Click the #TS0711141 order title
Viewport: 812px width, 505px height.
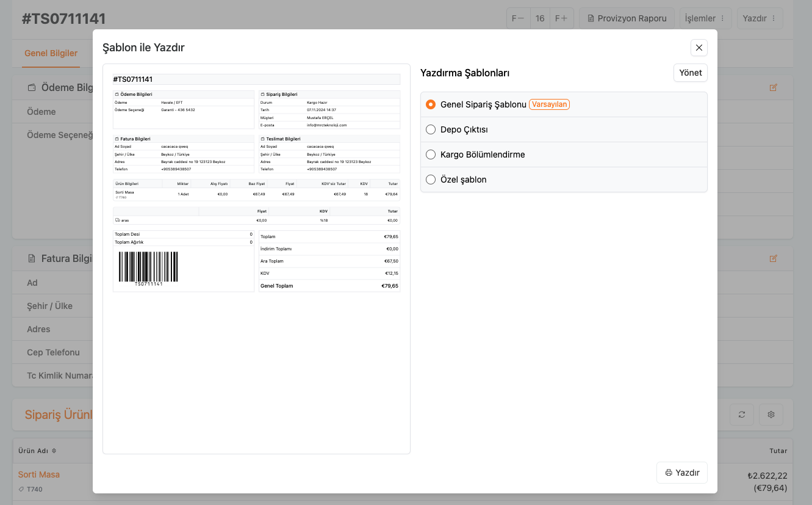(x=64, y=19)
